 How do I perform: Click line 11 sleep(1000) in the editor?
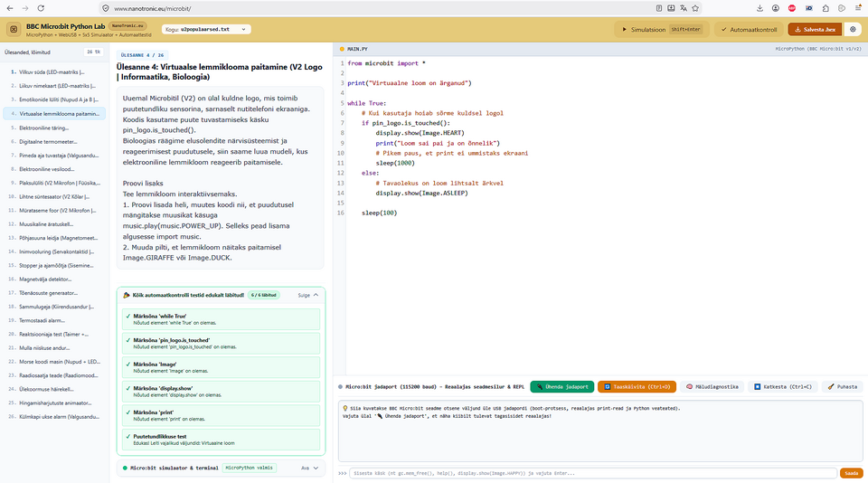pyautogui.click(x=395, y=163)
